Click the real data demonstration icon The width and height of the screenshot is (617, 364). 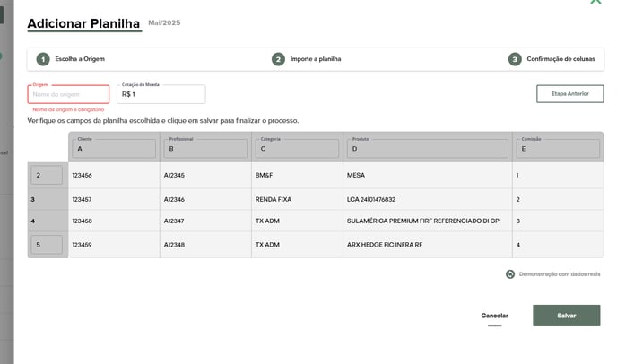tap(510, 274)
